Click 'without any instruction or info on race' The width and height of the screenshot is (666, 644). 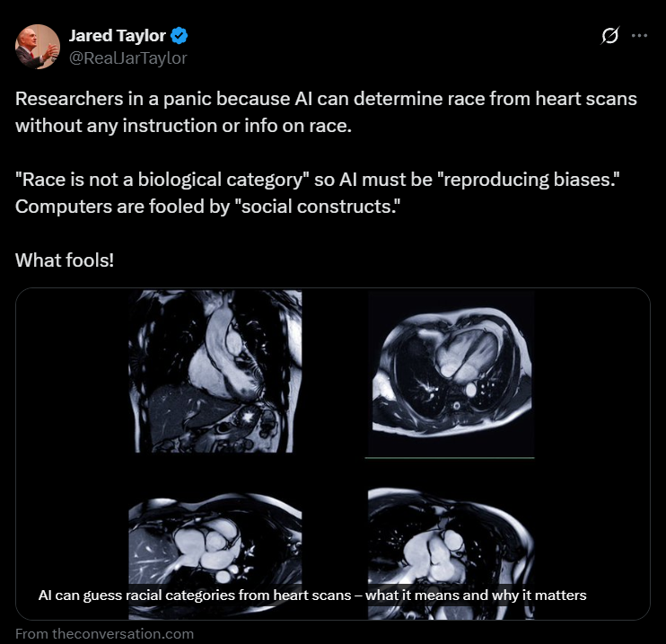pyautogui.click(x=183, y=125)
